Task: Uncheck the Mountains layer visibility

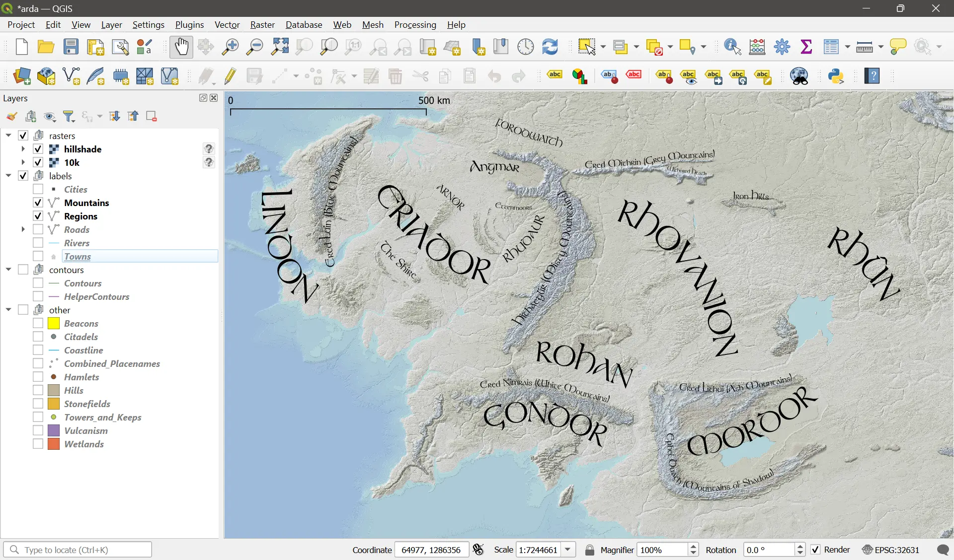Action: pos(38,203)
